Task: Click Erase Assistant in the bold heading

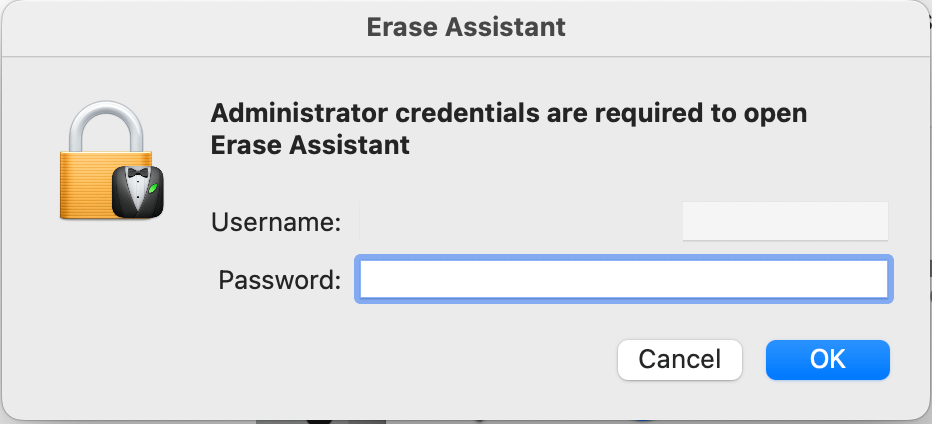Action: (310, 145)
